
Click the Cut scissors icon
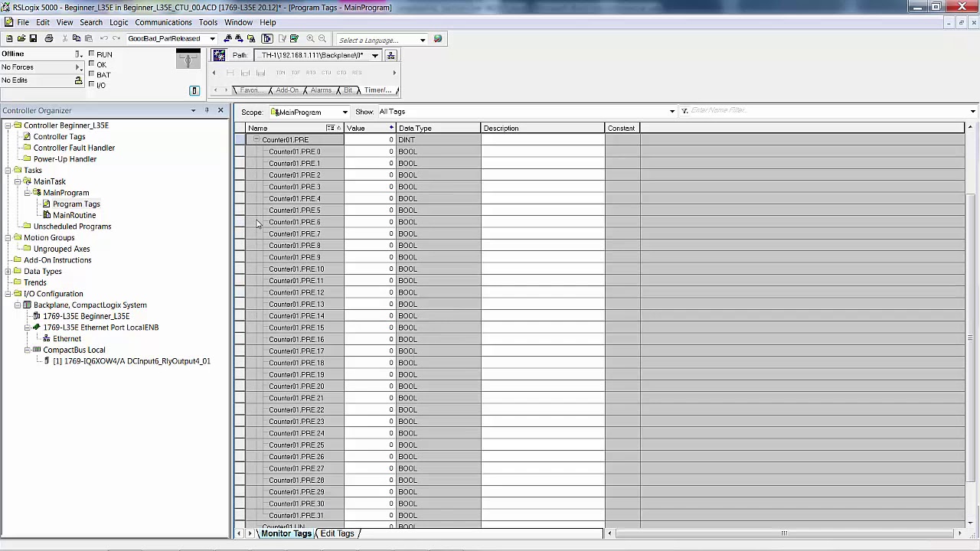click(x=64, y=39)
